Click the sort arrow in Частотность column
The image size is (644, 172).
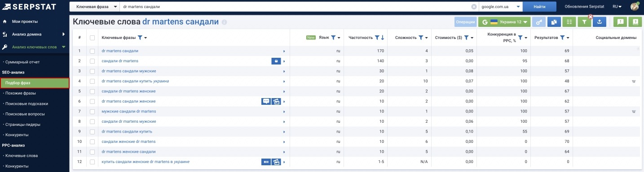pos(383,38)
